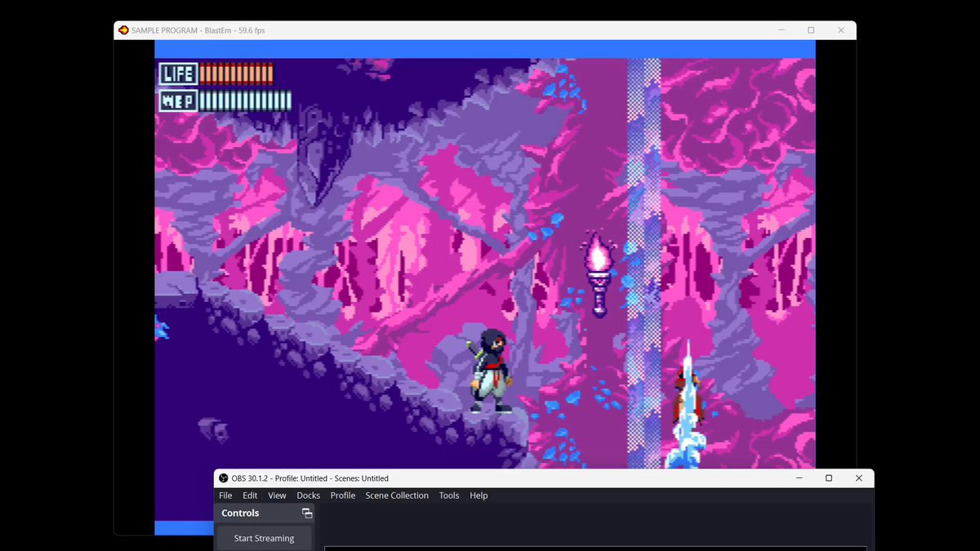The width and height of the screenshot is (980, 551).
Task: Click the Controls dock title
Action: point(240,513)
